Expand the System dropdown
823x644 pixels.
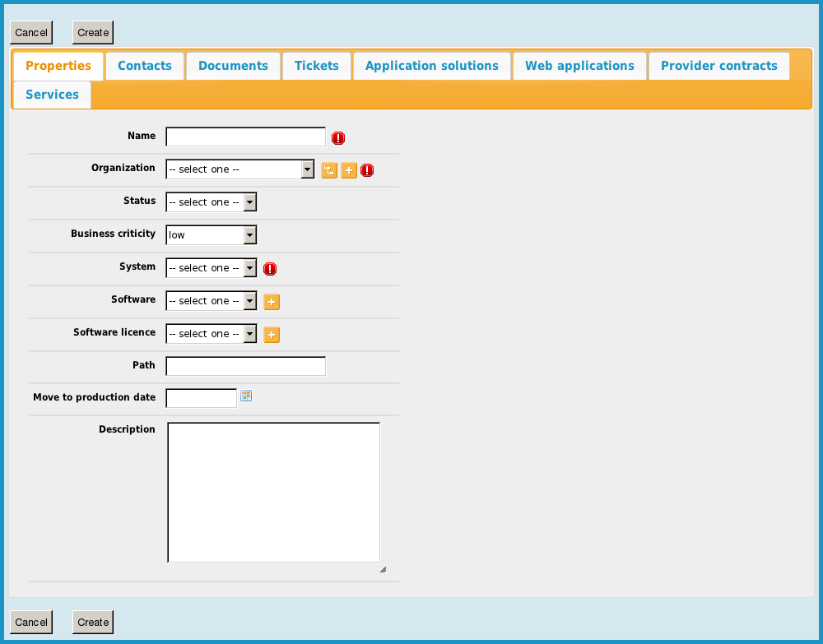tap(212, 268)
